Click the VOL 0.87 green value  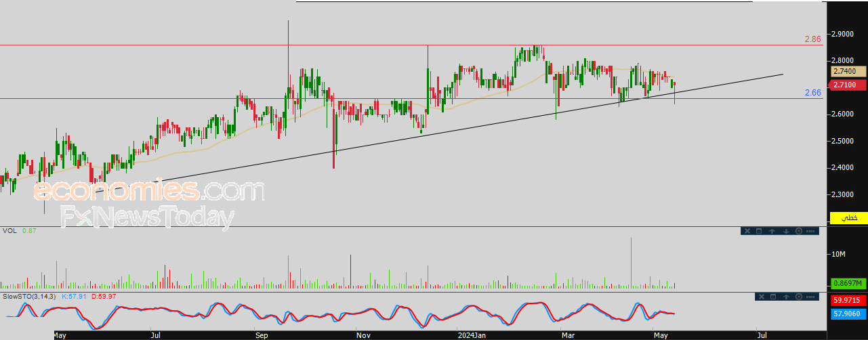[28, 231]
